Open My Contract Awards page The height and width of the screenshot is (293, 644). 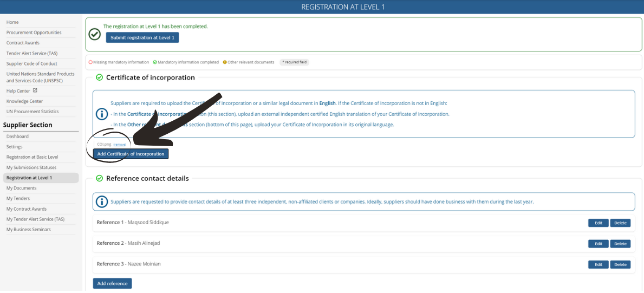pyautogui.click(x=27, y=209)
